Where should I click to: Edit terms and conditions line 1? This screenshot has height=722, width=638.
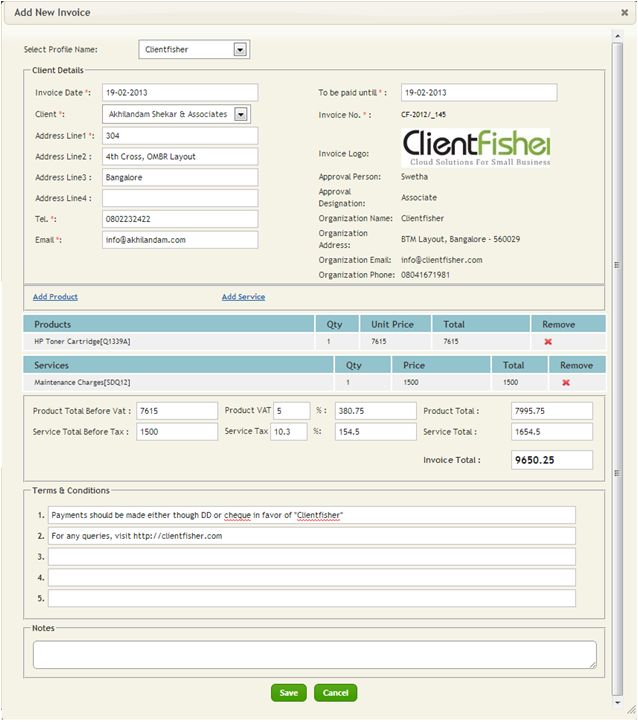pos(312,515)
